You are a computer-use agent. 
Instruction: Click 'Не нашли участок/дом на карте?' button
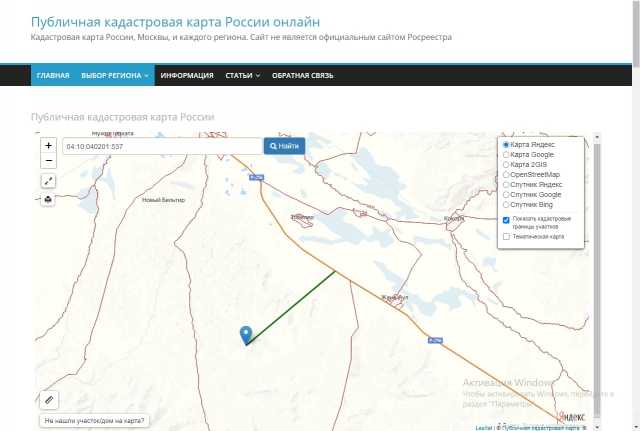click(94, 420)
